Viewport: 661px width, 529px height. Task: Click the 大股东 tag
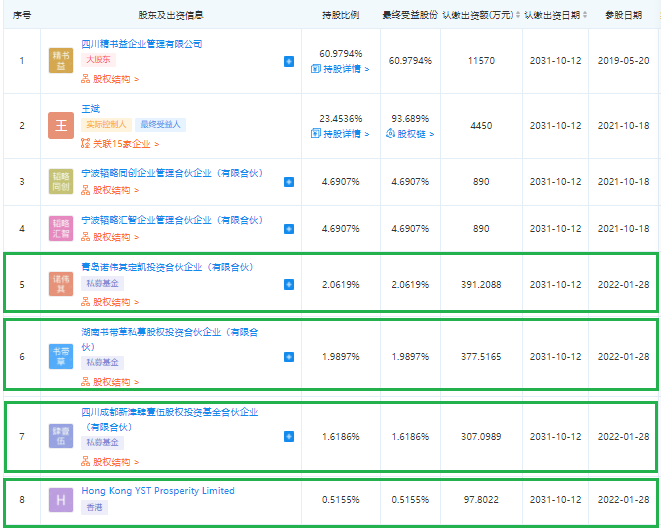click(98, 60)
